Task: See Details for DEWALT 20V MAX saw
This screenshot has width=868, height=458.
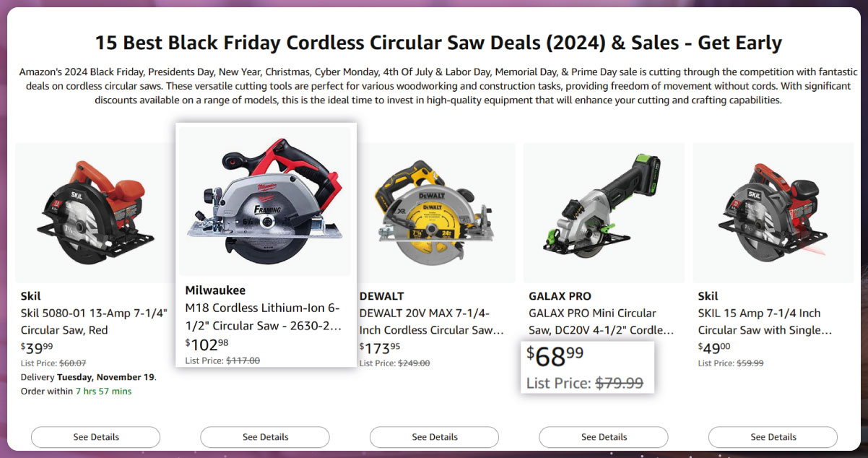Action: point(435,437)
